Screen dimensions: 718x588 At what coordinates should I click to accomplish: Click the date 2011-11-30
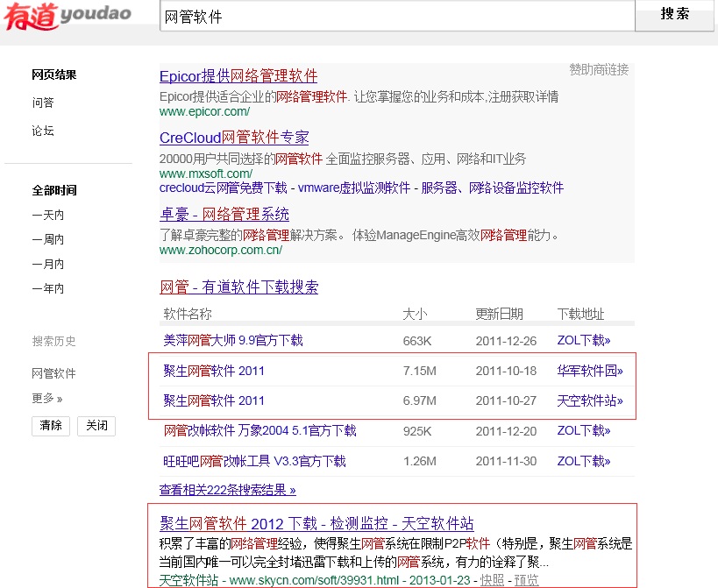tap(506, 461)
